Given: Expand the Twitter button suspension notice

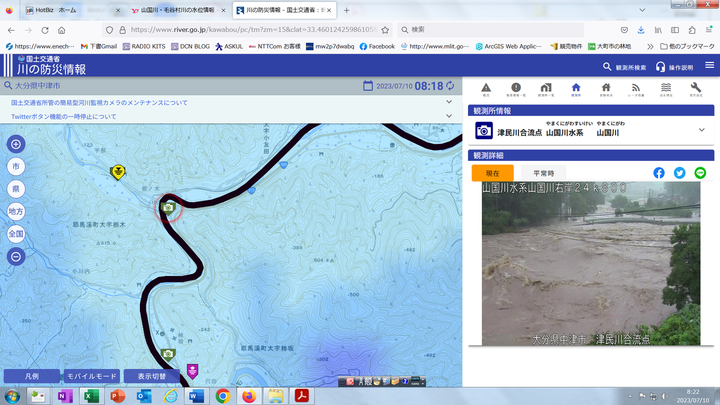Looking at the screenshot, I should (x=449, y=117).
